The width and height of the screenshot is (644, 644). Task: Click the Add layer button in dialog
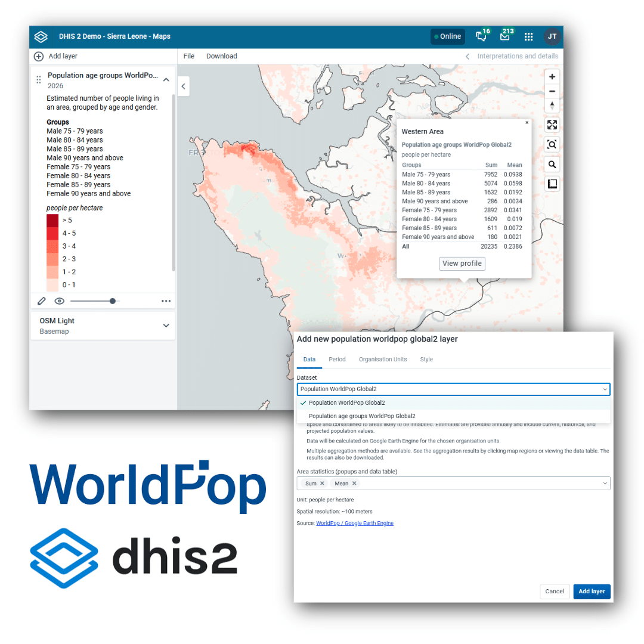(x=592, y=592)
